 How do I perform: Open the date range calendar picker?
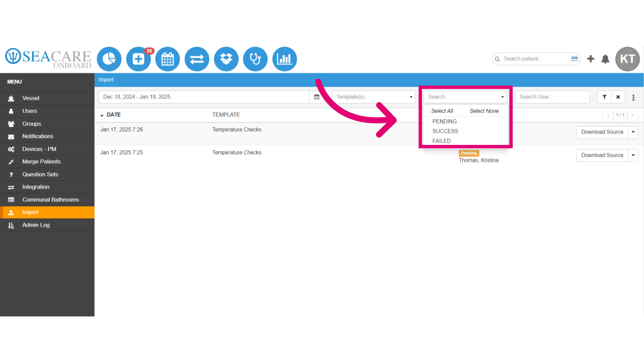click(317, 97)
